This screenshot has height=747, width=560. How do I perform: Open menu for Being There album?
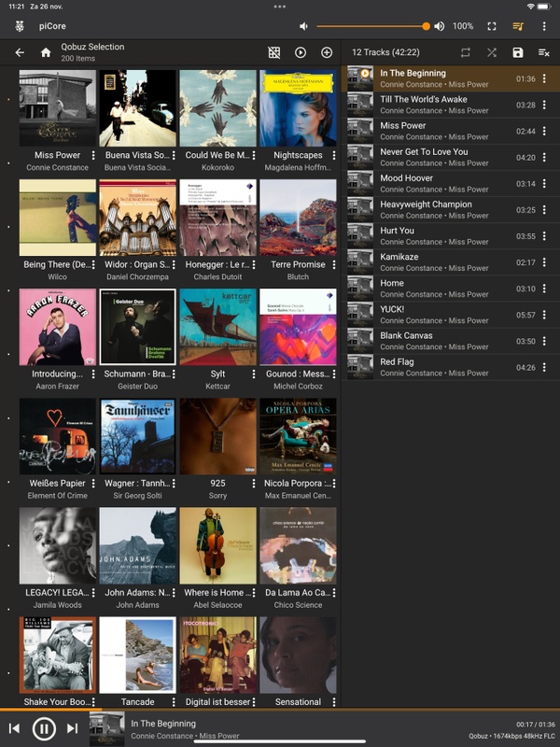(93, 264)
